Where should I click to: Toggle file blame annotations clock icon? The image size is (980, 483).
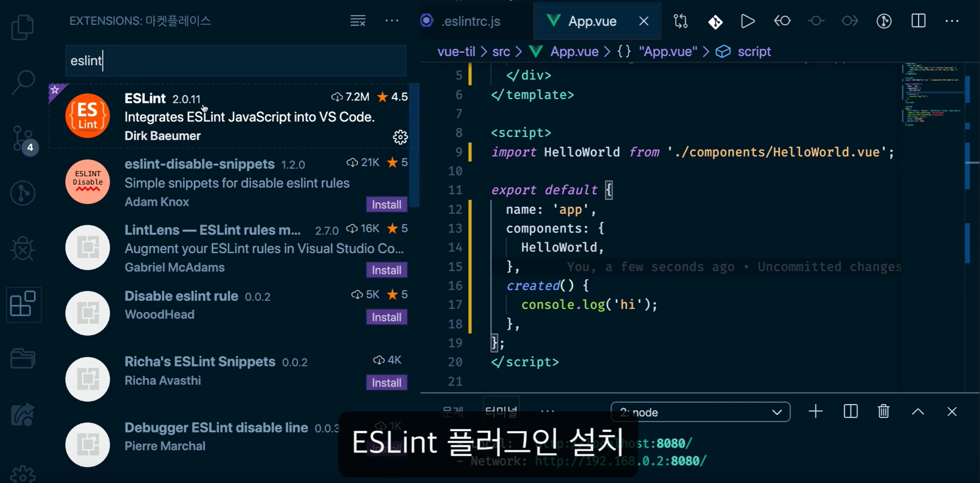(884, 21)
